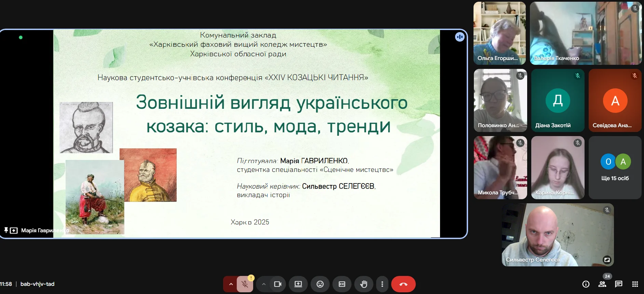Open the people list
Screen dimensions: 644x294
602,284
